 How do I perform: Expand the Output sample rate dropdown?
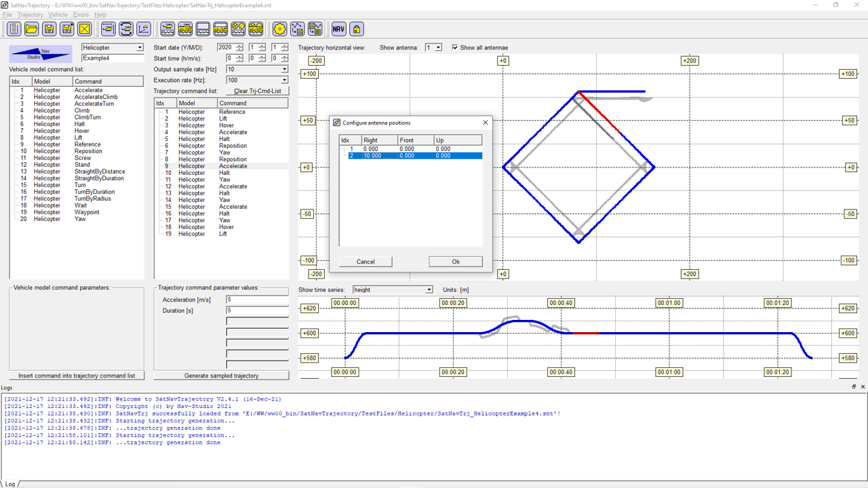(x=284, y=69)
